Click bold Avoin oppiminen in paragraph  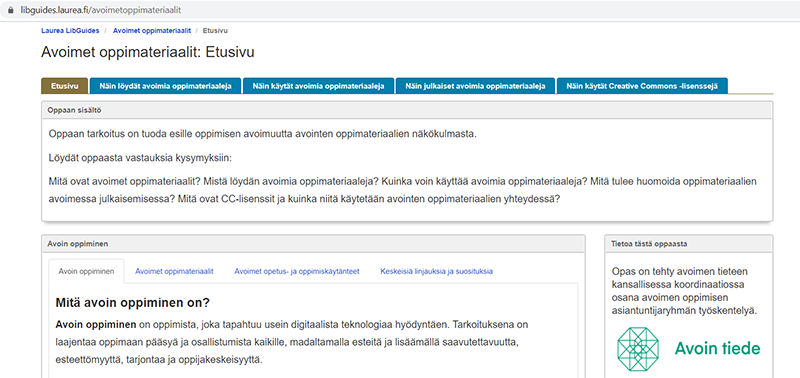96,324
